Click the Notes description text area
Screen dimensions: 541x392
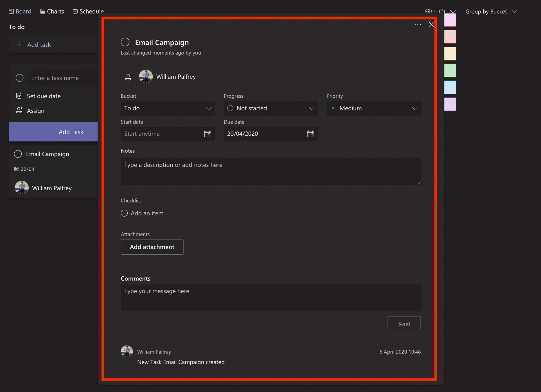(x=271, y=172)
